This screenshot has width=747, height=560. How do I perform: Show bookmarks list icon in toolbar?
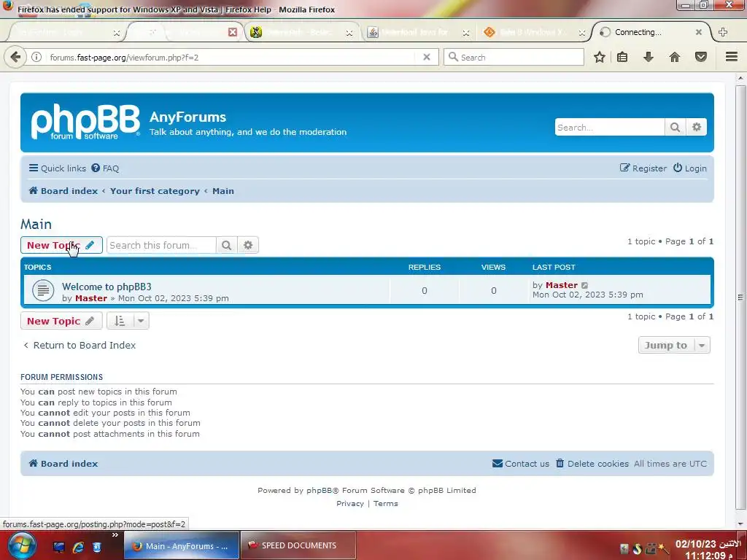pyautogui.click(x=622, y=57)
